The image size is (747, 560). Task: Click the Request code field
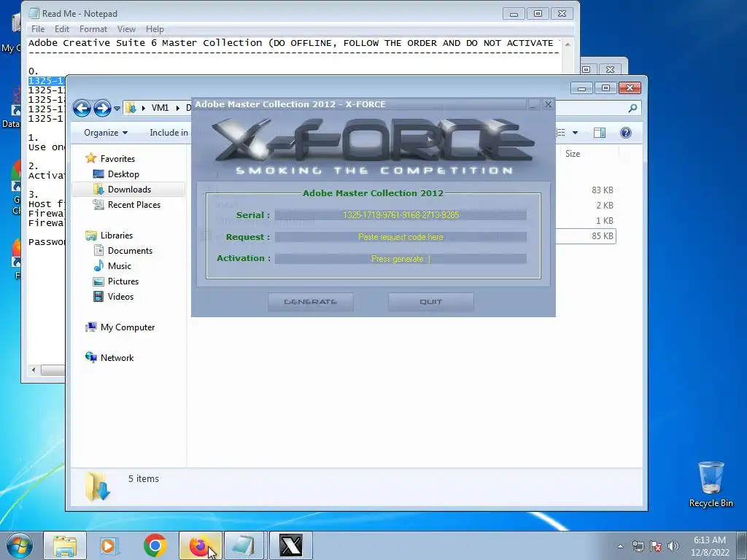[400, 237]
